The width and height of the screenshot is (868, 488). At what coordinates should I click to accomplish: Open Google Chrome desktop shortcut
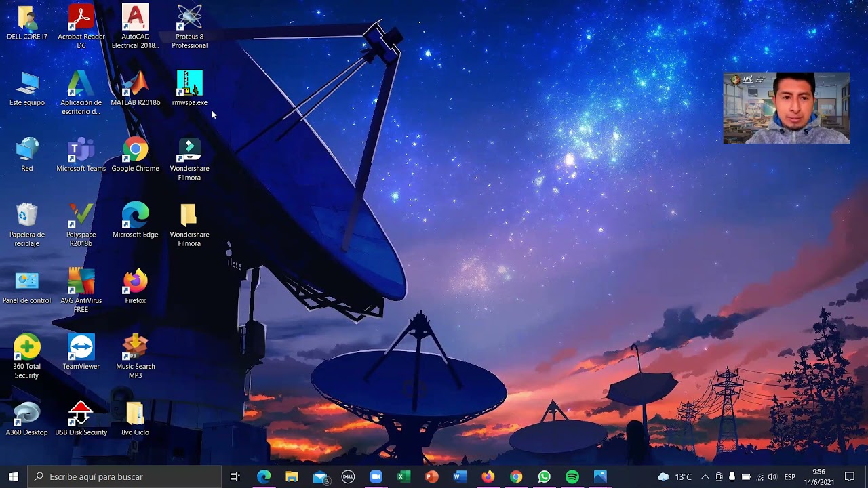(x=135, y=155)
